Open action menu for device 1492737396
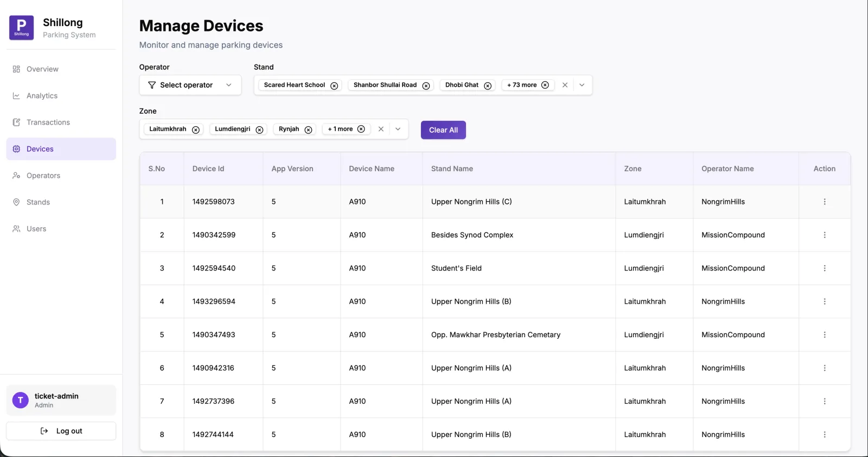The width and height of the screenshot is (868, 457). click(825, 401)
